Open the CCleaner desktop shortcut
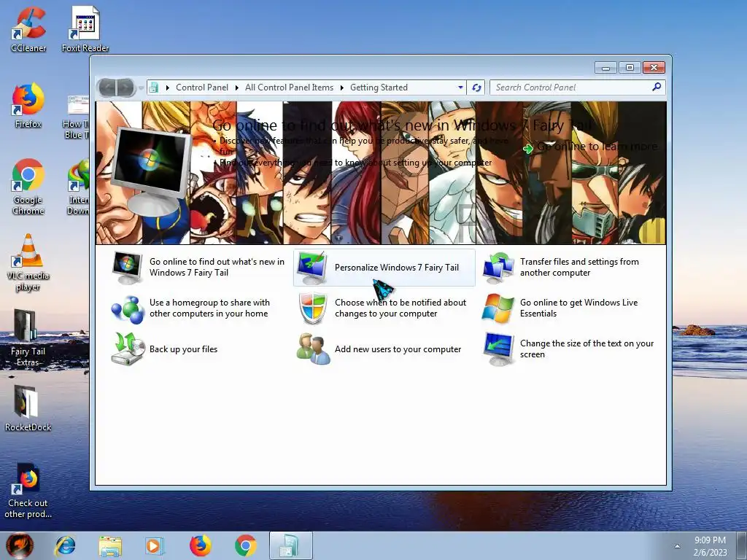The width and height of the screenshot is (747, 560). pos(28,28)
